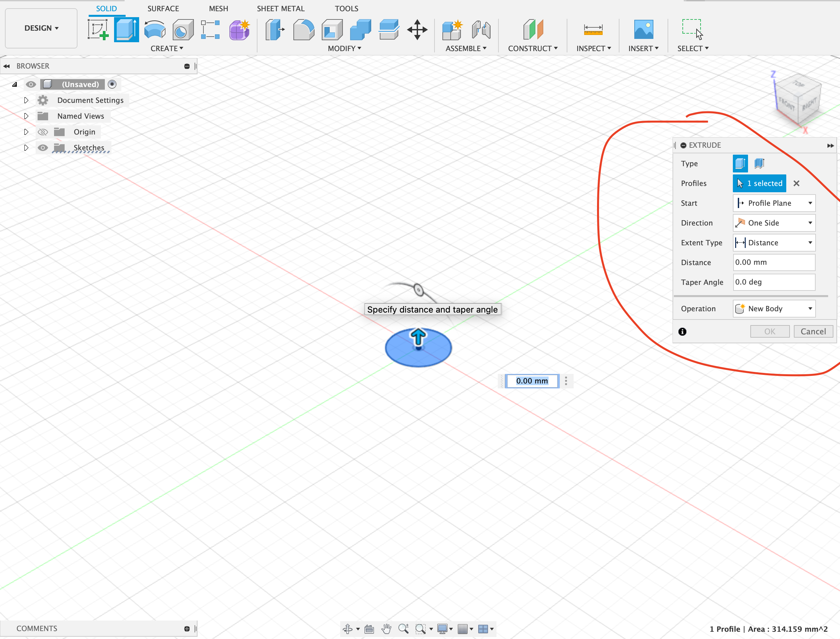Expand the Comments panel plus button
The image size is (840, 639).
187,629
